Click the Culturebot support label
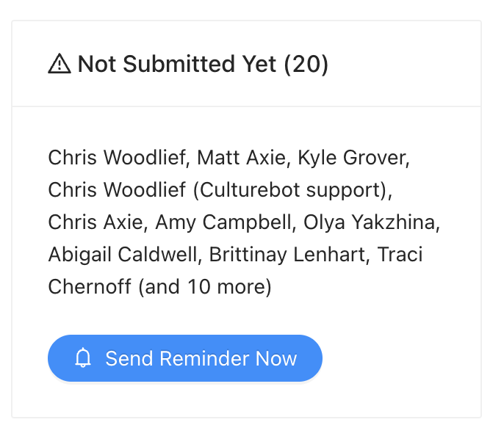 click(292, 190)
